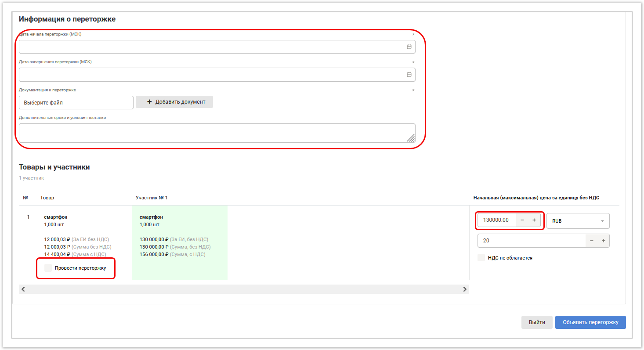Screen dimensions: 644x350
Task: Open the RUB currency dropdown
Action: coord(578,221)
